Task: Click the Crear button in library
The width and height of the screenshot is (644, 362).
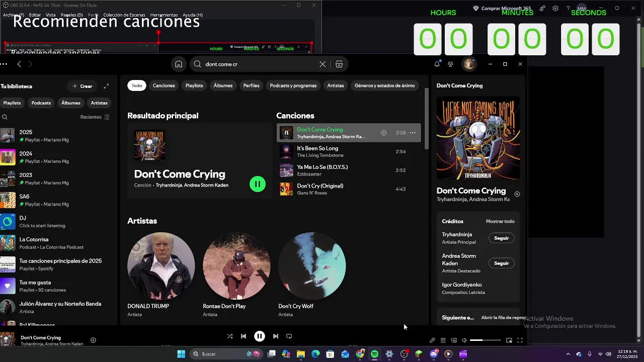Action: (x=83, y=86)
